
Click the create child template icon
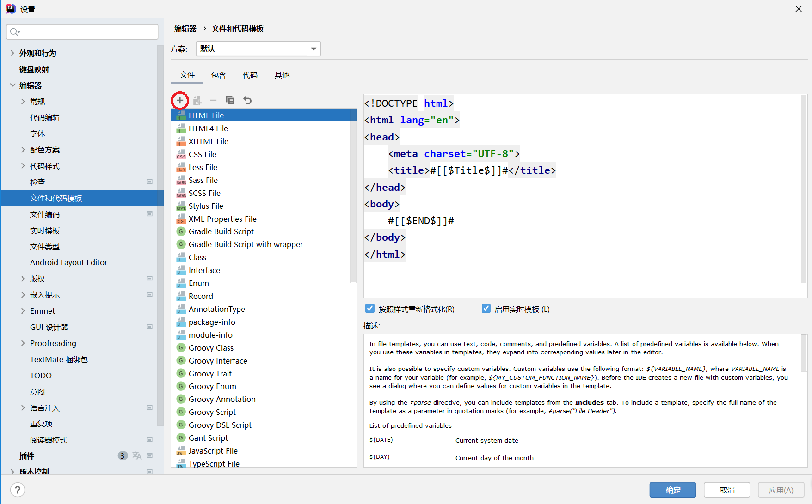coord(197,100)
